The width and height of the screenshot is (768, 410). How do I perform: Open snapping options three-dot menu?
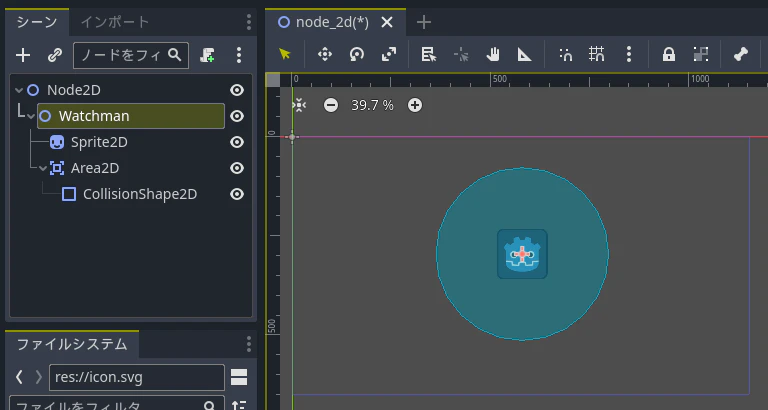coord(629,54)
